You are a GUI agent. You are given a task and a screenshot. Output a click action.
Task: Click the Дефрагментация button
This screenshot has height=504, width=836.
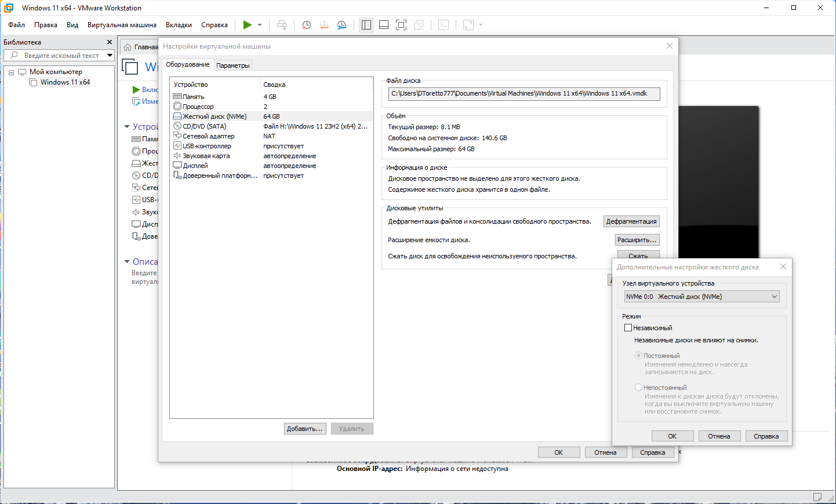click(x=631, y=221)
